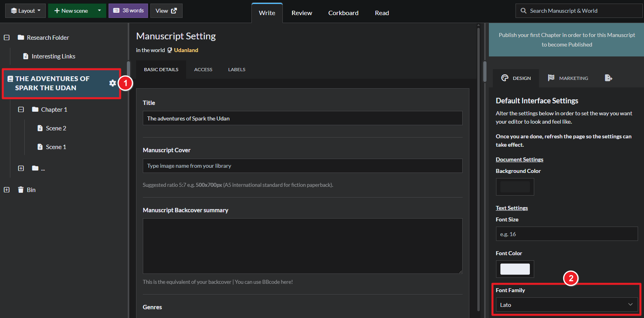Open the New scene dropdown arrow

pyautogui.click(x=99, y=11)
